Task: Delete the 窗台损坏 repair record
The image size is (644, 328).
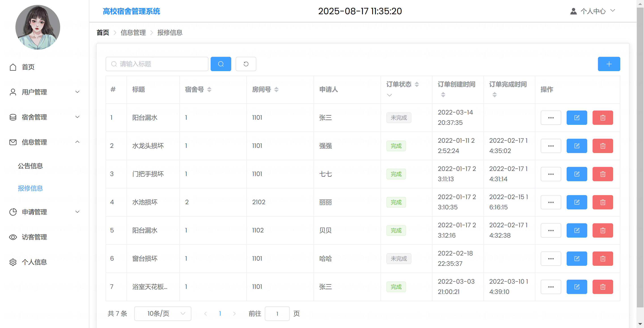Action: coord(602,259)
